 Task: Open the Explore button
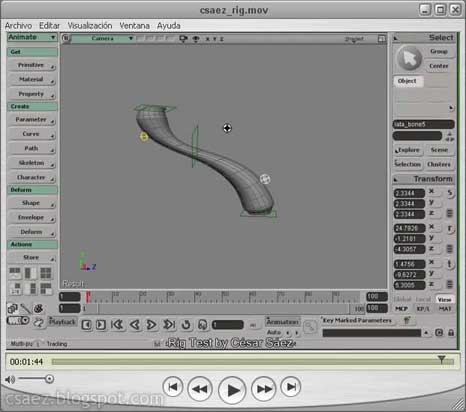(x=408, y=150)
